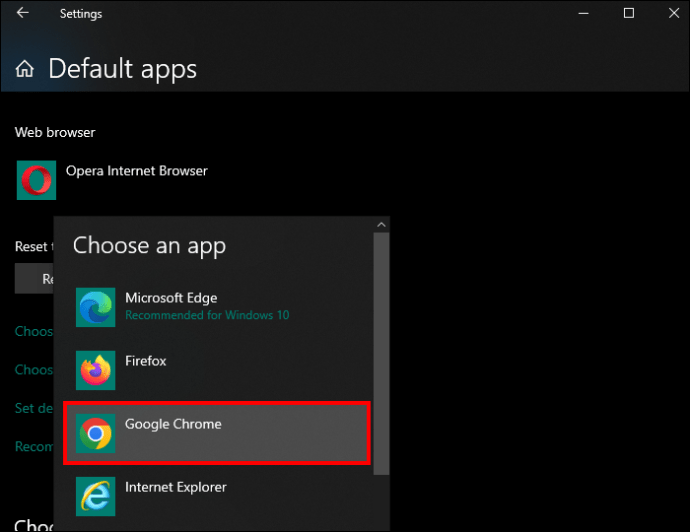Click the Google Chrome icon
Viewport: 690px width, 532px height.
tap(95, 433)
